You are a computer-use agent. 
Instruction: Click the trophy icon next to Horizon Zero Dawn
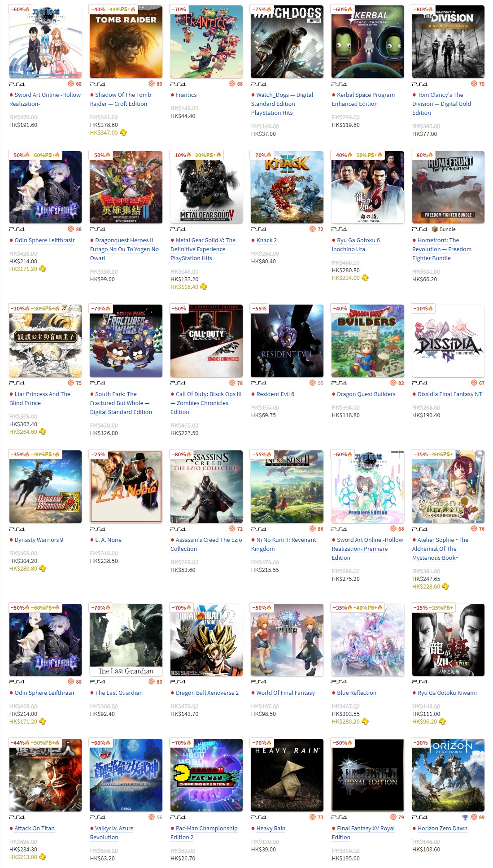click(x=465, y=817)
